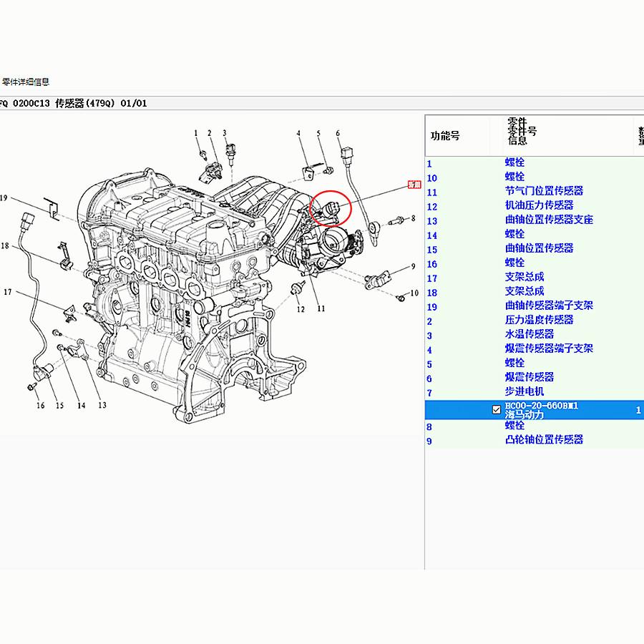Click callout number 4 on the diagram
644x644 pixels.
298,133
